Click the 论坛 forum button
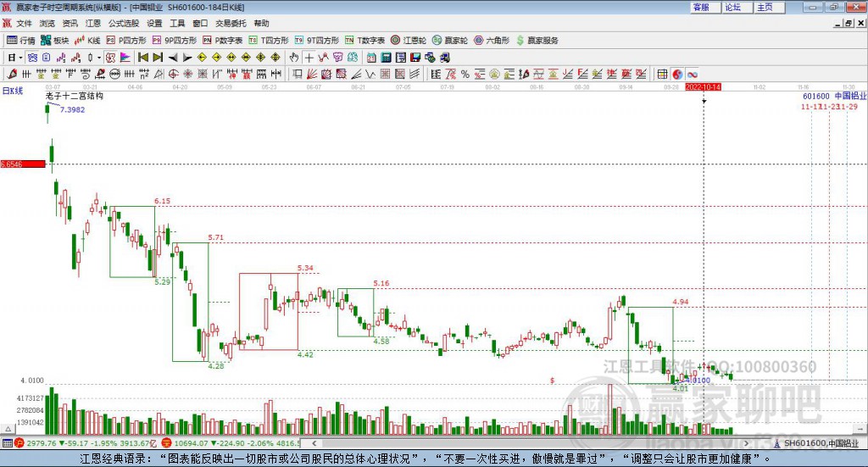868x467 pixels. point(737,7)
